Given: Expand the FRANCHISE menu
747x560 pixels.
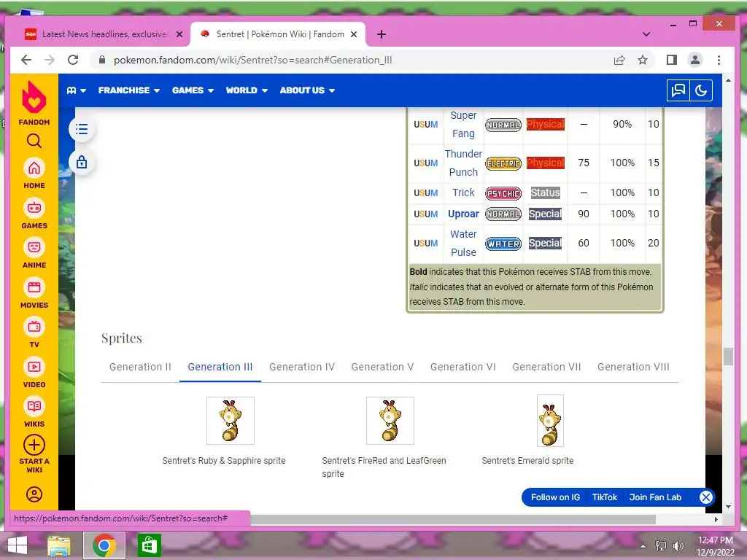Looking at the screenshot, I should (x=128, y=90).
